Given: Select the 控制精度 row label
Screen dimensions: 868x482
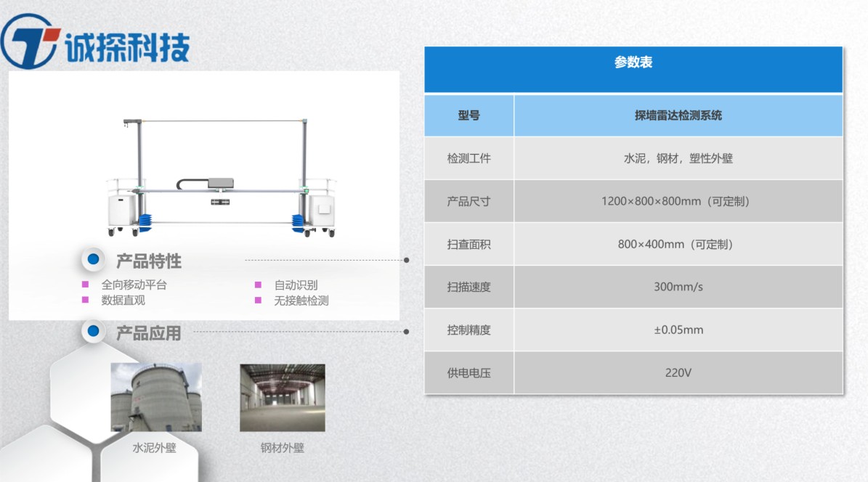Looking at the screenshot, I should click(469, 330).
